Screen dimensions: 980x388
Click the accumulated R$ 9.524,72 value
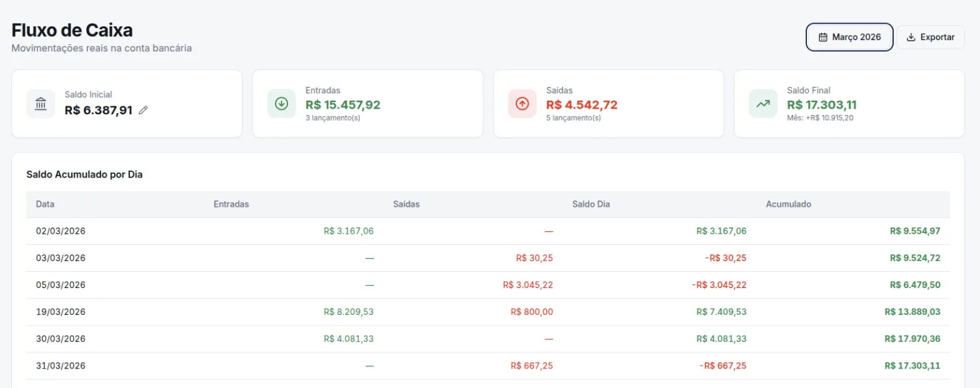(x=915, y=258)
